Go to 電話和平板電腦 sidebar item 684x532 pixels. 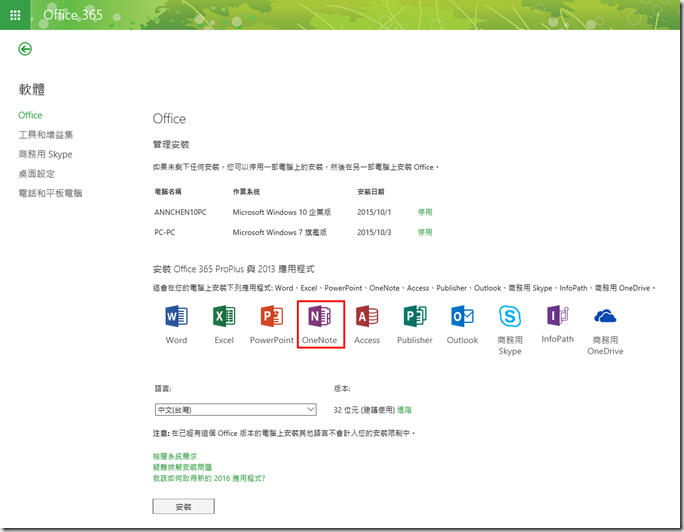coord(50,193)
